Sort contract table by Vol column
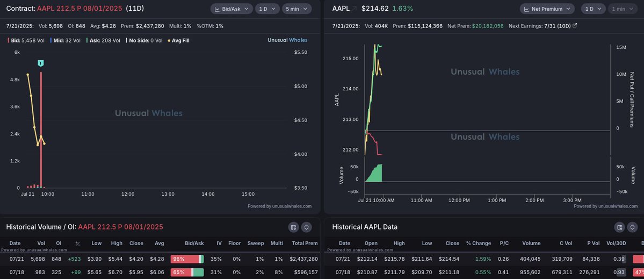This screenshot has width=644, height=279. point(41,244)
